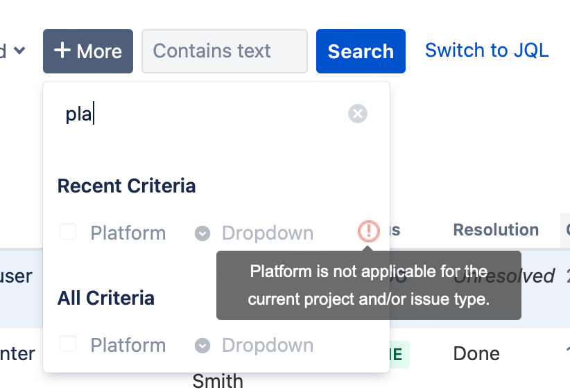Select the Platform label in Recent Criteria
Image resolution: width=570 pixels, height=392 pixels.
click(x=128, y=233)
